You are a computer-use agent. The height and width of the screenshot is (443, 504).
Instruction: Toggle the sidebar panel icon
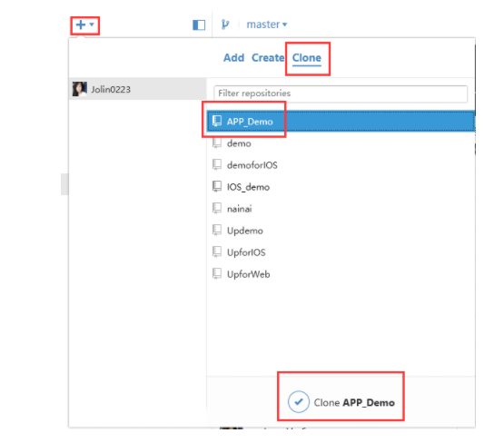[x=199, y=25]
